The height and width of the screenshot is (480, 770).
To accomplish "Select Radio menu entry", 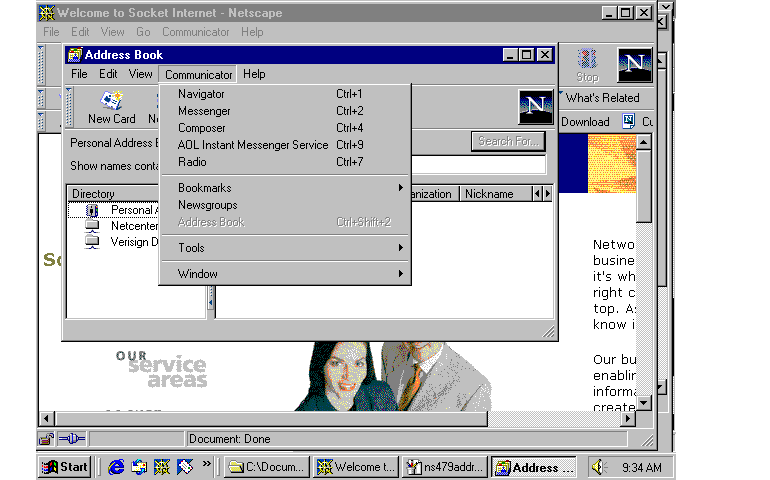I will 285,162.
